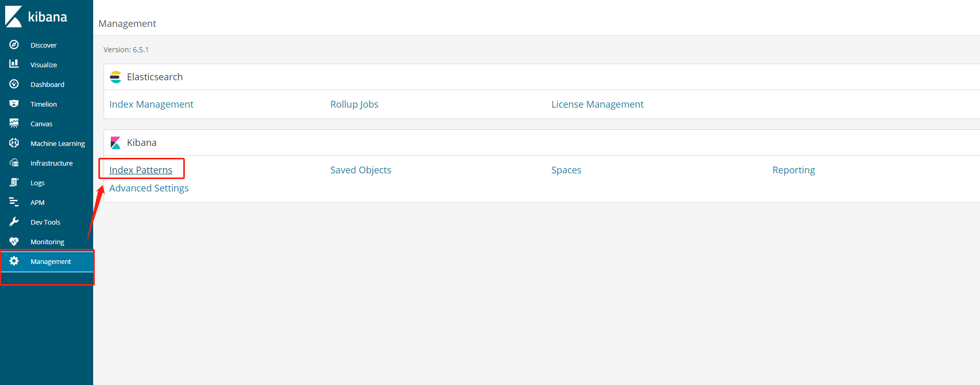The width and height of the screenshot is (980, 385).
Task: Click the Visualize bar chart icon
Action: [x=14, y=64]
